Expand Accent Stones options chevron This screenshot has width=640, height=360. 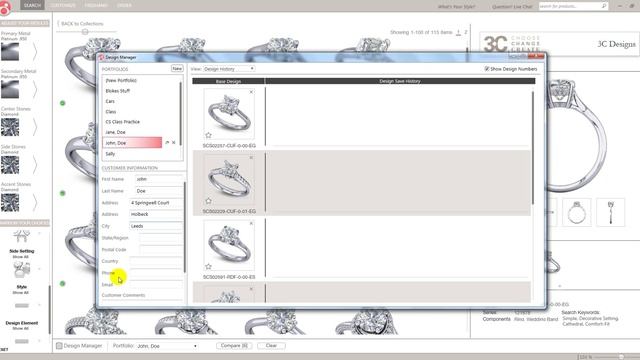[34, 202]
